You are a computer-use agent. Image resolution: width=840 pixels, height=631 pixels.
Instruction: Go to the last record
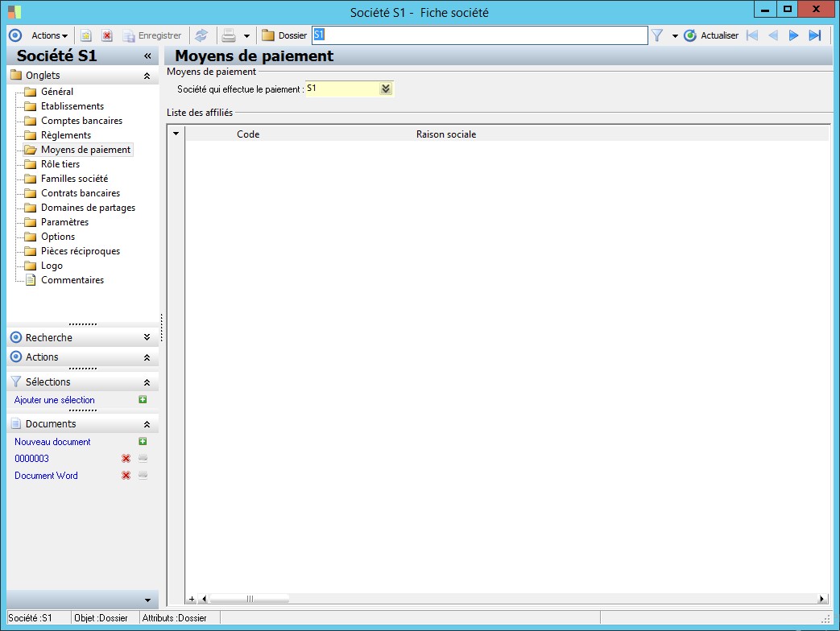815,35
